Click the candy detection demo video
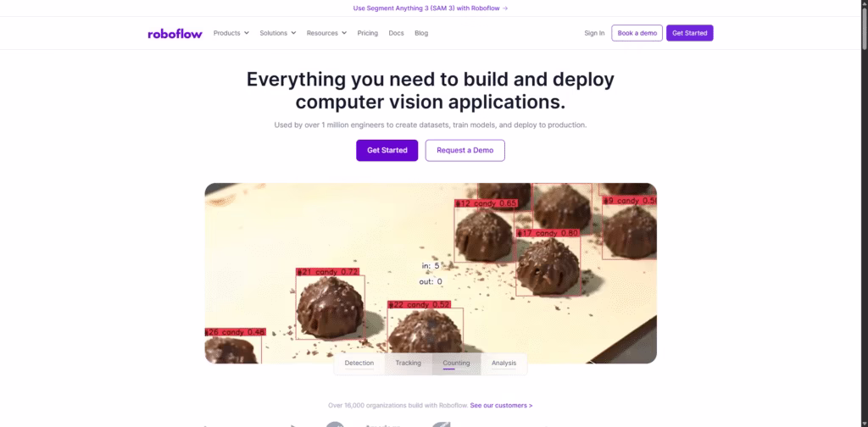The width and height of the screenshot is (868, 427). 431,274
